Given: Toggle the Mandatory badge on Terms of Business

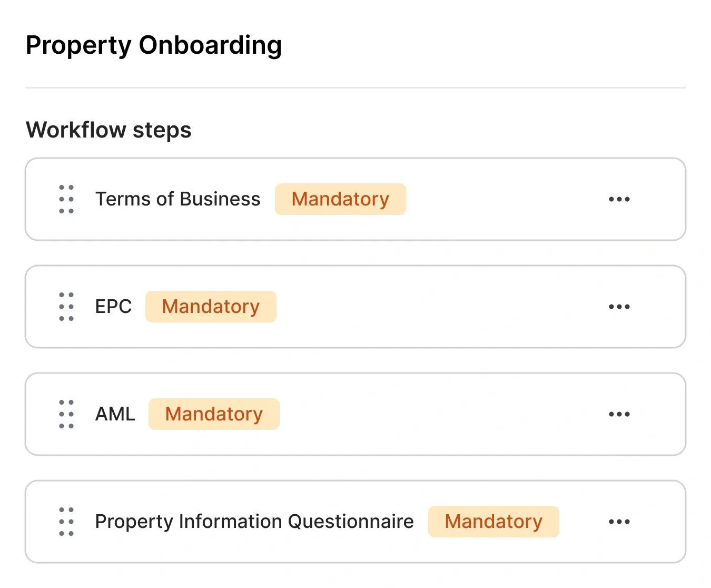Looking at the screenshot, I should [x=340, y=199].
